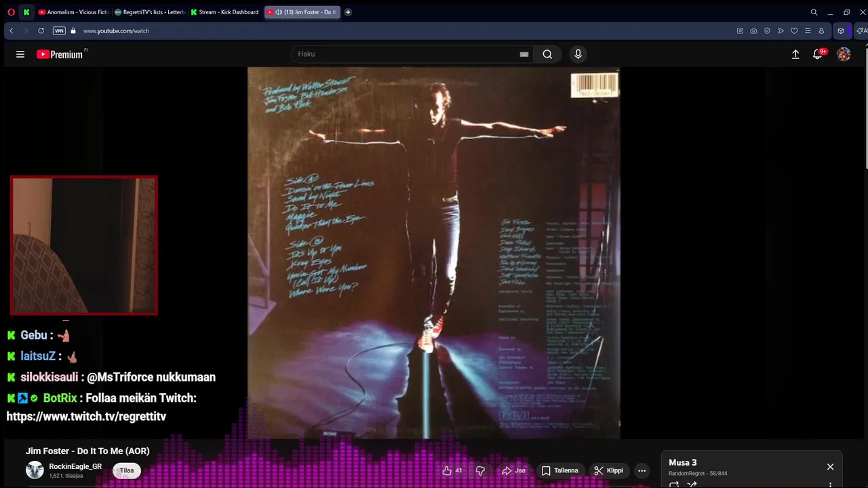Open more actions three-dot menu
The image size is (868, 488).
pyautogui.click(x=642, y=470)
